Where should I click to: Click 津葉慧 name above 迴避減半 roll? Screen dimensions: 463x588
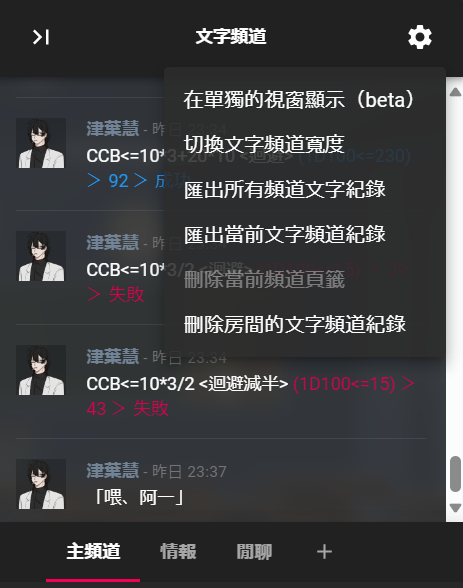(112, 356)
